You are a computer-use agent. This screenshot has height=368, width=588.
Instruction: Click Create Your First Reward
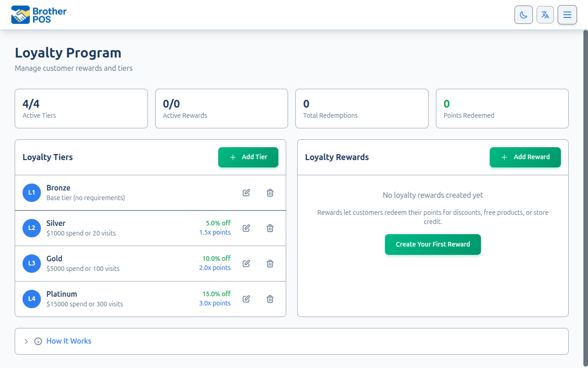[x=433, y=244]
